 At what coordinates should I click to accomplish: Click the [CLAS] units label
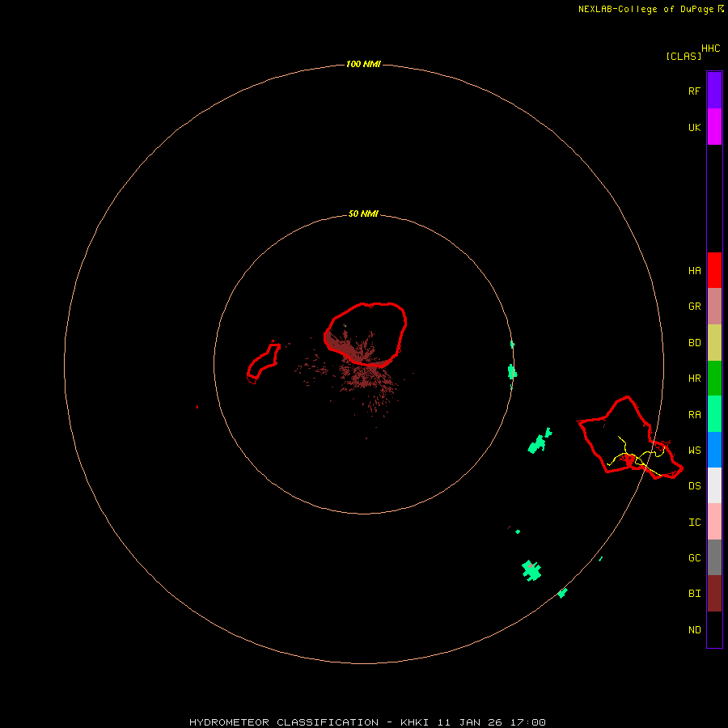(x=684, y=57)
